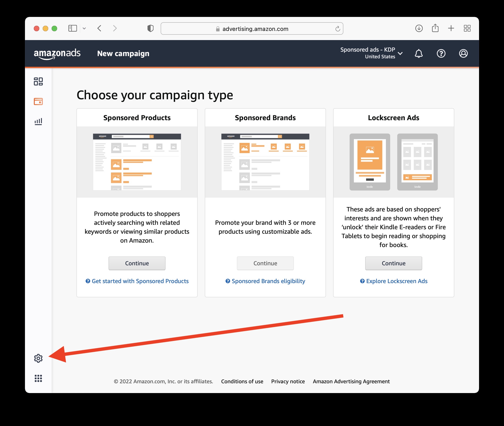The image size is (504, 426).
Task: Click the Sponsored Products card title
Action: (x=137, y=118)
